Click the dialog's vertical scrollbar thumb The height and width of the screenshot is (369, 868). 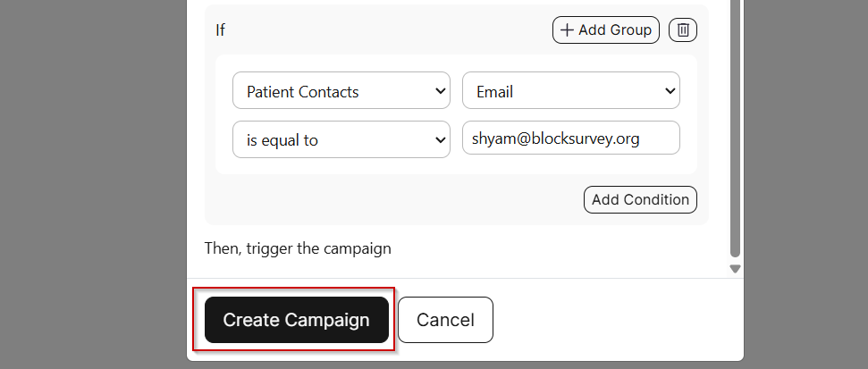pyautogui.click(x=735, y=127)
